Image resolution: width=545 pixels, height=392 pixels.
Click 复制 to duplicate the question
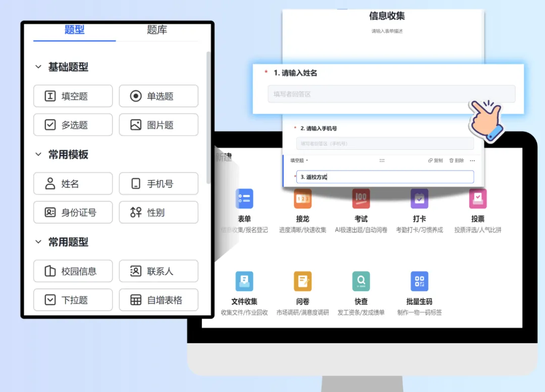(x=435, y=160)
